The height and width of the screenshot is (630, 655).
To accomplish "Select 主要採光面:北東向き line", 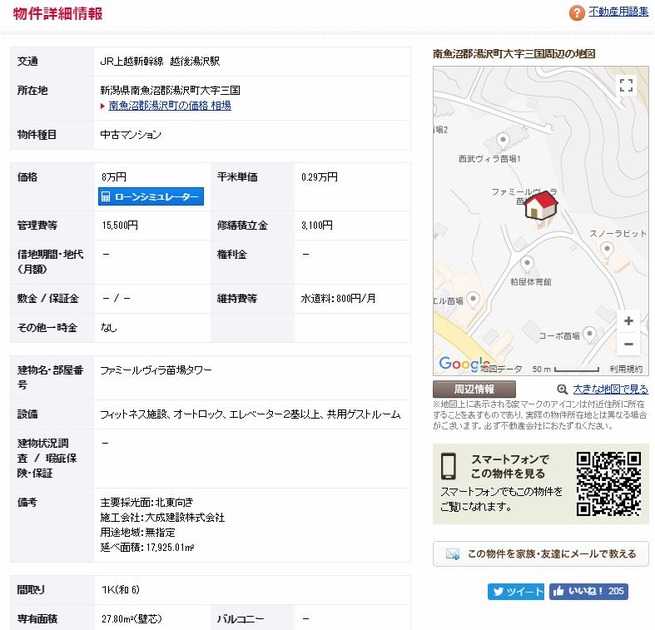I will point(147,502).
